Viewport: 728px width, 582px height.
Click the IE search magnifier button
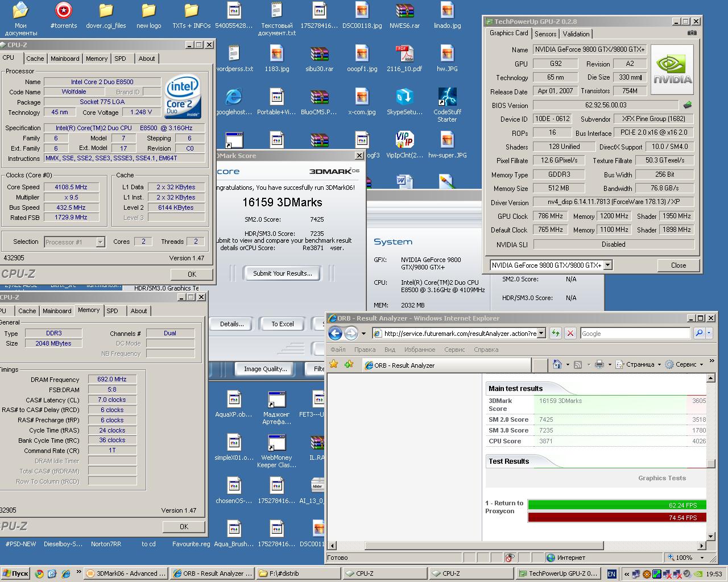tap(699, 334)
